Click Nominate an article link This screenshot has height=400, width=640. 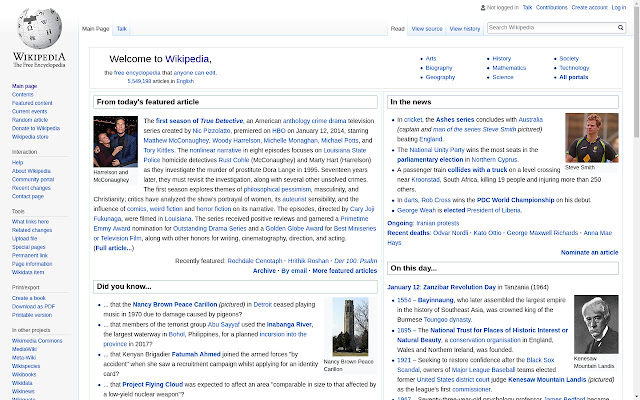pyautogui.click(x=589, y=253)
